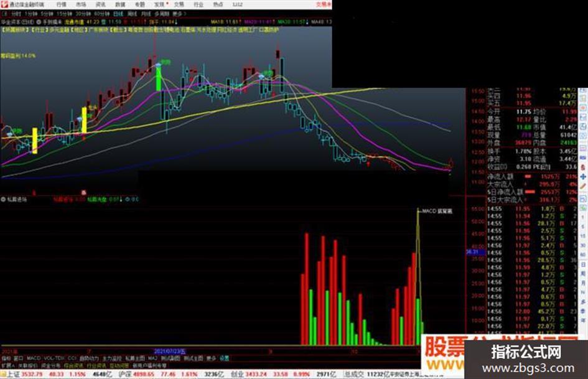Switch chart to 1分钟 period

(30, 14)
